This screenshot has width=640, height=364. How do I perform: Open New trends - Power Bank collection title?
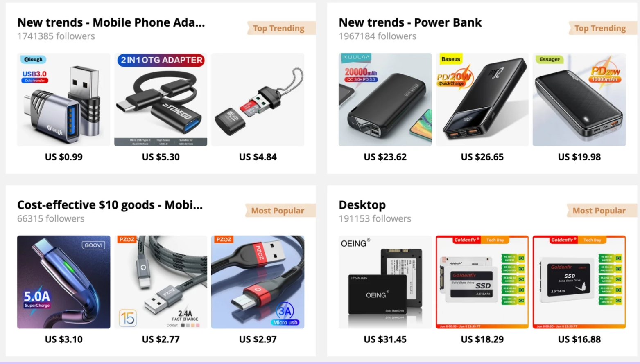click(410, 22)
